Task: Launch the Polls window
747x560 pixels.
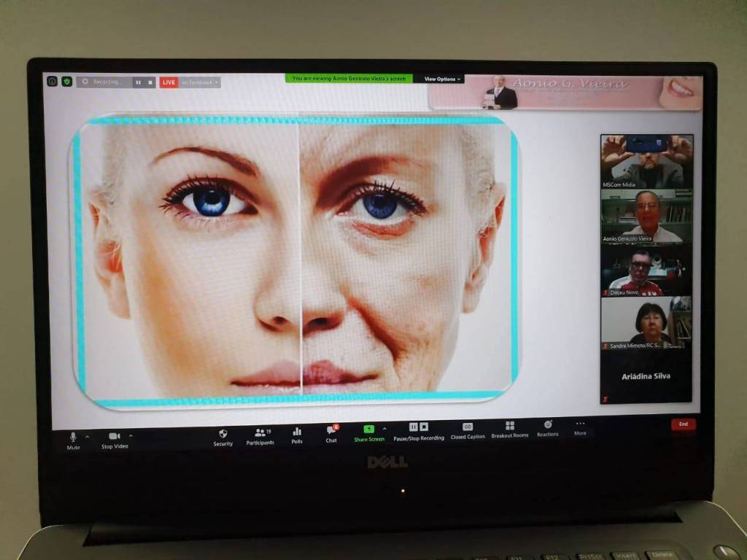Action: (x=297, y=433)
